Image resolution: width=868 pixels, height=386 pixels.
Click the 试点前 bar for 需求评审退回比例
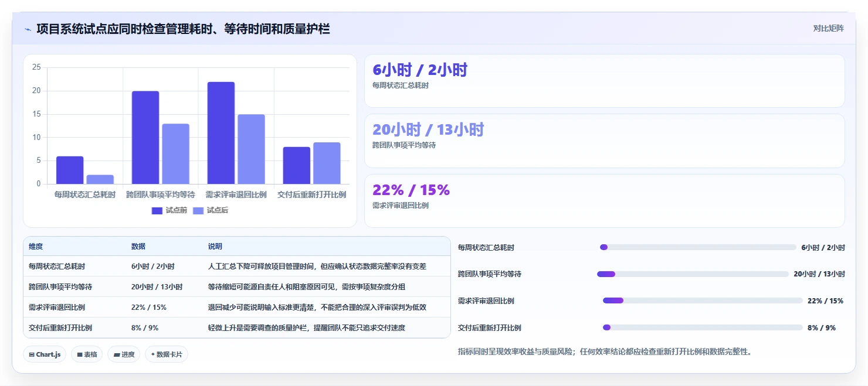coord(221,133)
